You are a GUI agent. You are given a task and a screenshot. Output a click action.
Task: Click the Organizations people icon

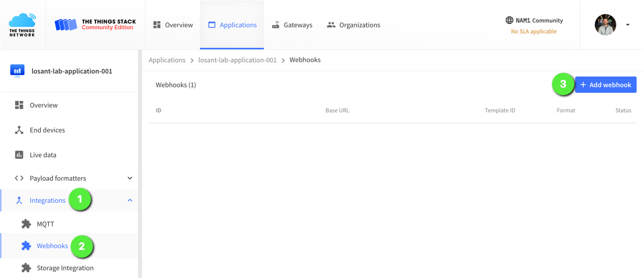331,24
